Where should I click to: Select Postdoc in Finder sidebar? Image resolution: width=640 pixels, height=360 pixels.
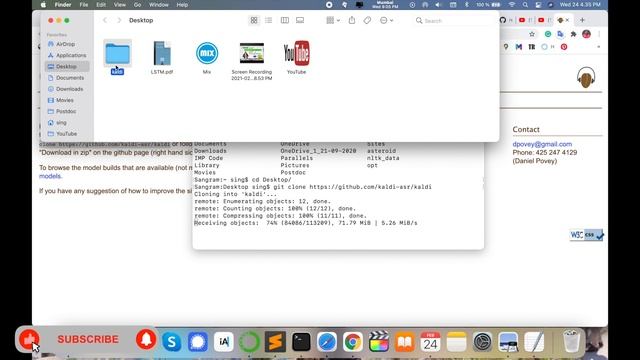click(67, 111)
